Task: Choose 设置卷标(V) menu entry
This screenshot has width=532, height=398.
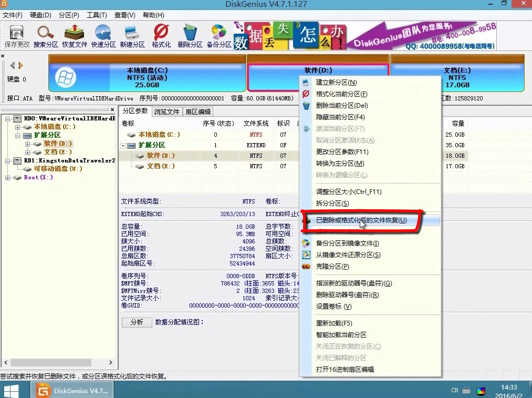Action: [370, 307]
